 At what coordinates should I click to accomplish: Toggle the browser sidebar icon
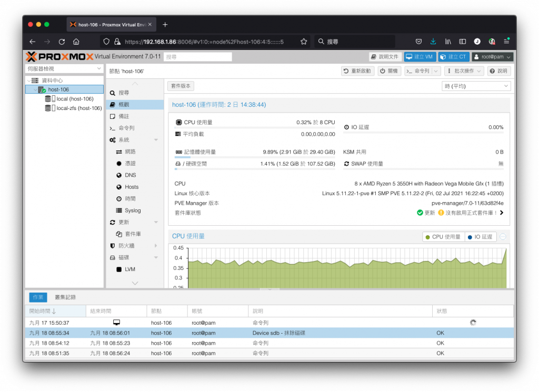click(463, 42)
